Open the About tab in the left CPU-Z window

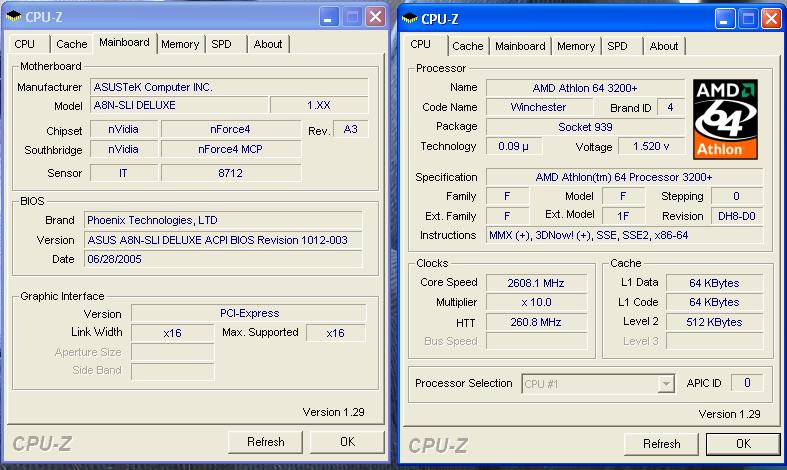pos(268,44)
